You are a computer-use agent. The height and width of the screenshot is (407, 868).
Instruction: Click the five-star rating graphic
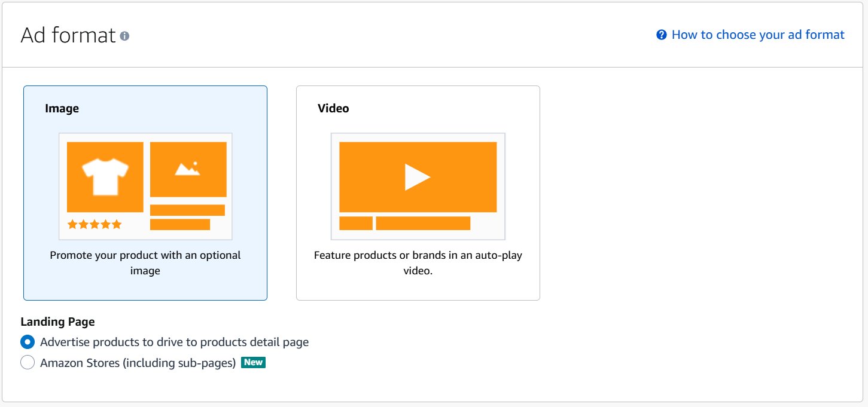[x=94, y=224]
